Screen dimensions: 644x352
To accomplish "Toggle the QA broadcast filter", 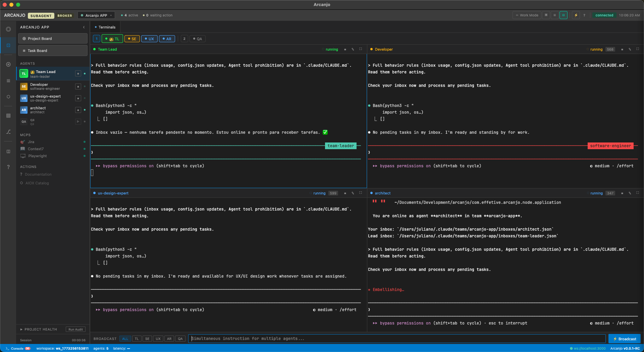I will [180, 339].
